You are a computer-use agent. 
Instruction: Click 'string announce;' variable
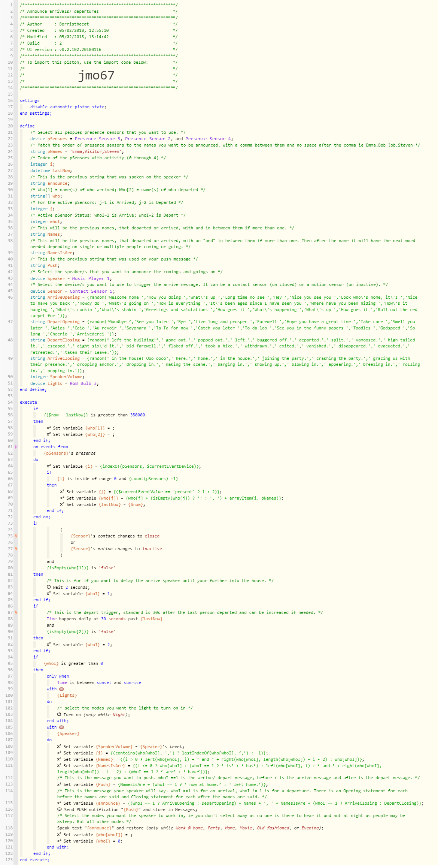(x=50, y=183)
